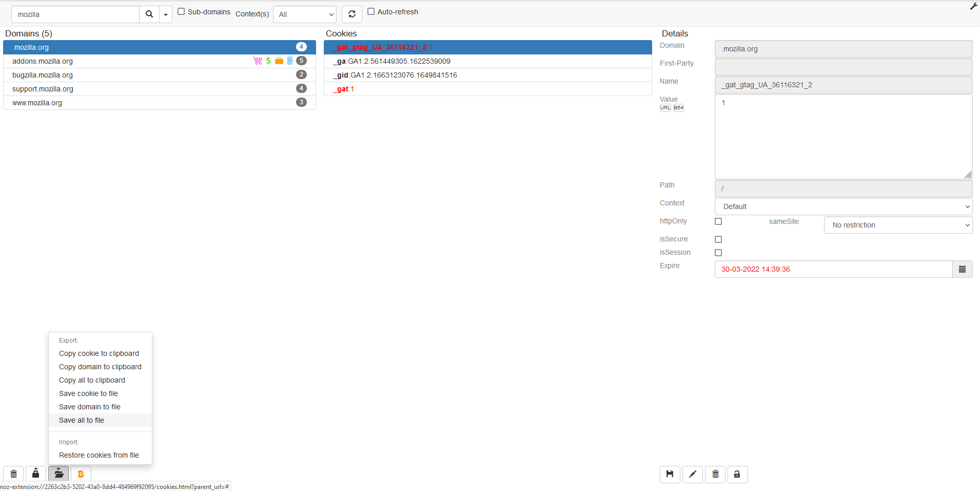The image size is (980, 491).
Task: Toggle the isSession checkbox
Action: click(718, 253)
